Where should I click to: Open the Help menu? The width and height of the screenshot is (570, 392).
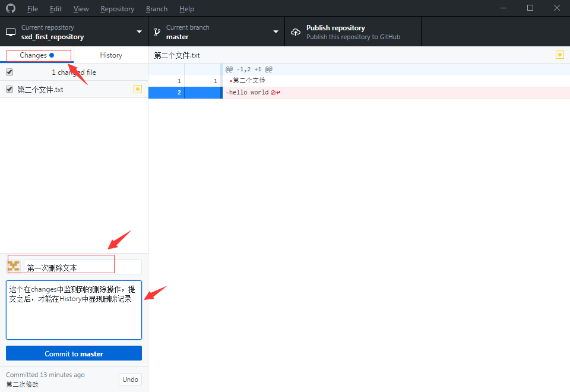tap(186, 9)
